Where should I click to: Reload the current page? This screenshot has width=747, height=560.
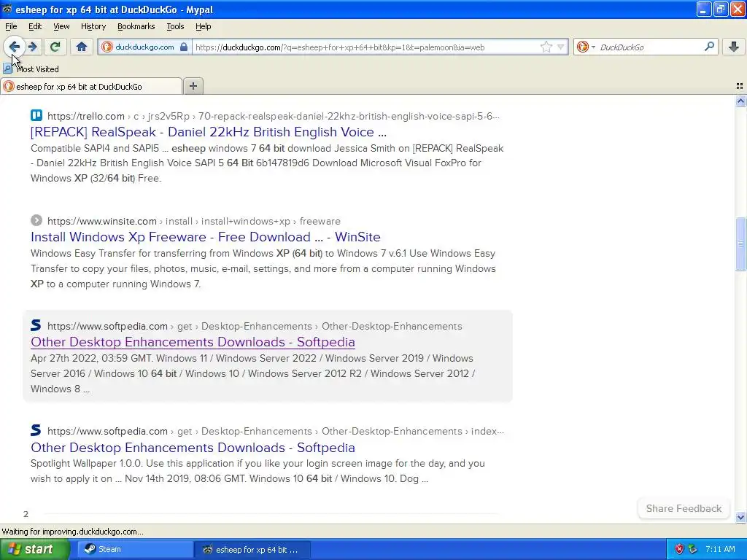point(55,47)
